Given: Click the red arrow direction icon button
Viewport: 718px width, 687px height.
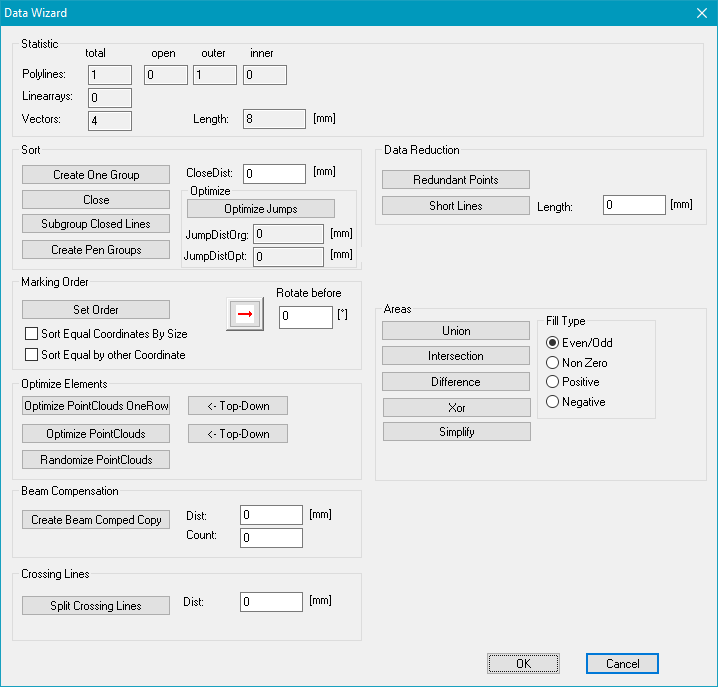Looking at the screenshot, I should point(244,314).
